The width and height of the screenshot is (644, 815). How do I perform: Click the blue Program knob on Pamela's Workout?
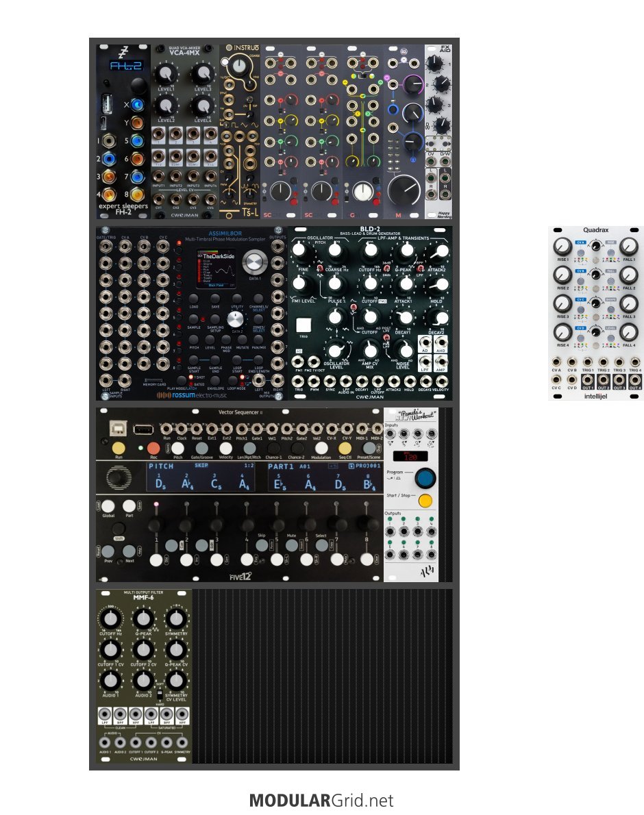(x=425, y=477)
